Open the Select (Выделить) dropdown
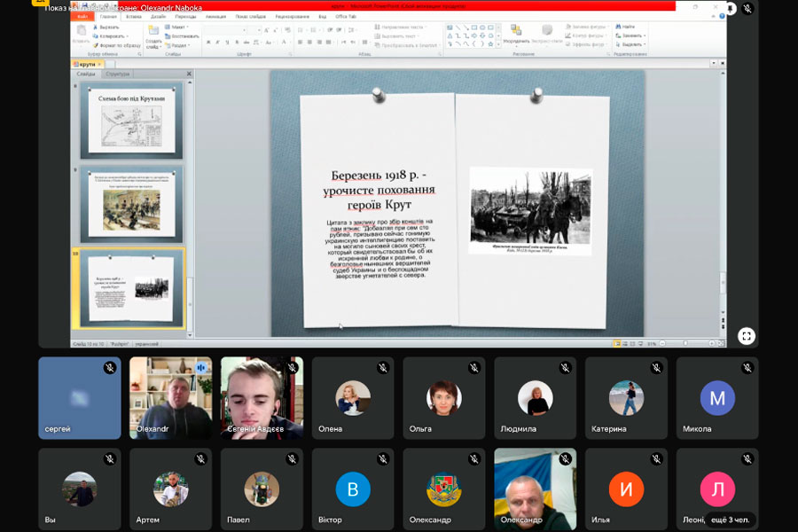798x532 pixels. [633, 44]
